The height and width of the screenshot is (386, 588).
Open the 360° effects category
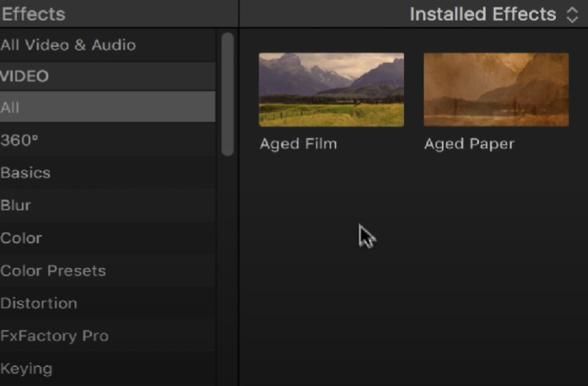[x=107, y=140]
